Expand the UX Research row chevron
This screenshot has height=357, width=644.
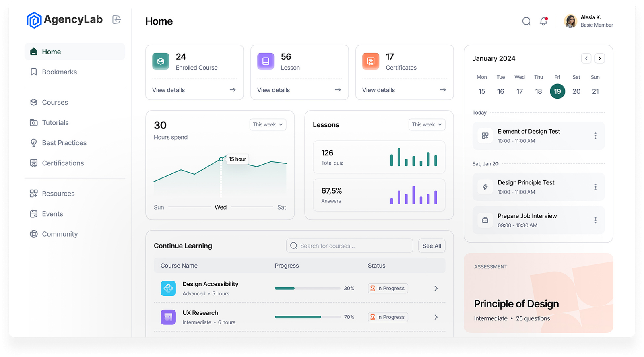[436, 317]
